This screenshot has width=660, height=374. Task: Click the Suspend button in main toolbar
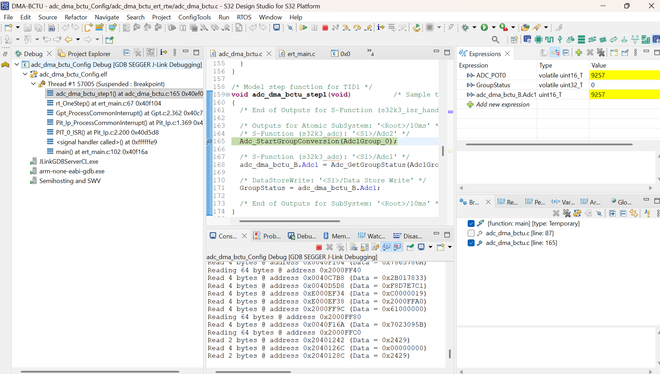click(x=314, y=27)
